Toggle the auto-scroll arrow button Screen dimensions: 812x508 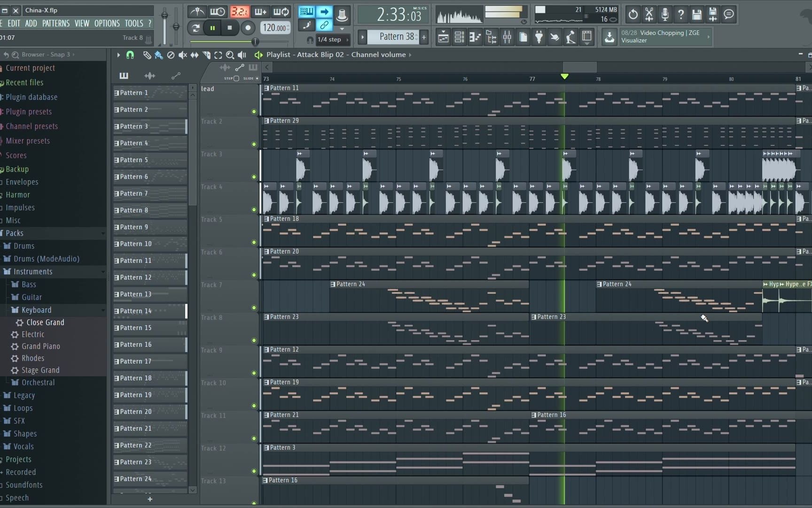click(x=324, y=12)
